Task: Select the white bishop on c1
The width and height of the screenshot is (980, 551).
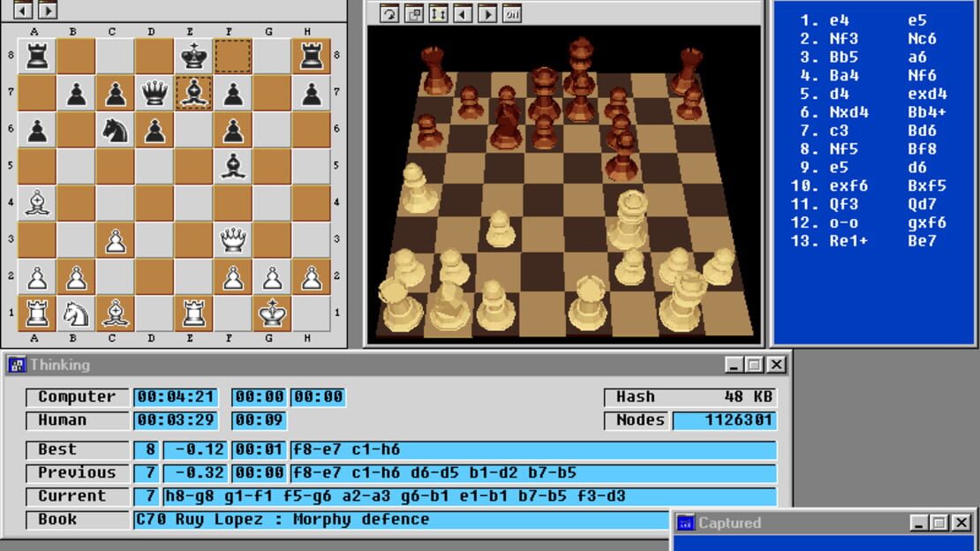Action: (x=115, y=313)
